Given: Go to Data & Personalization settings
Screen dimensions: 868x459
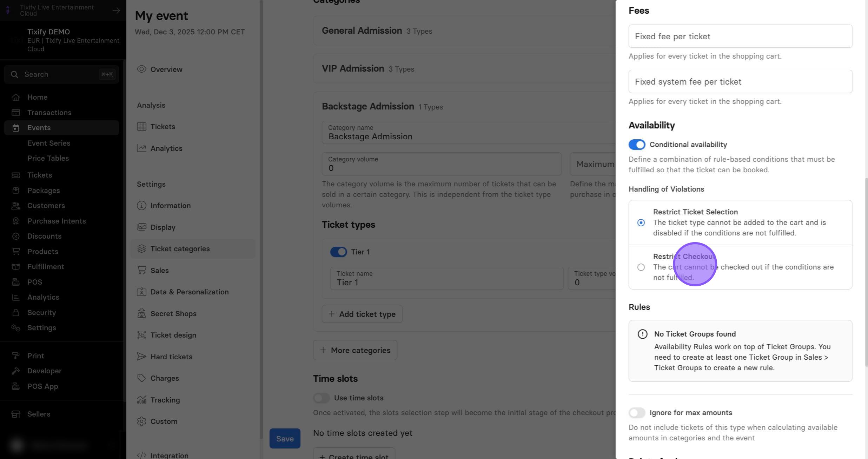Looking at the screenshot, I should click(x=193, y=292).
